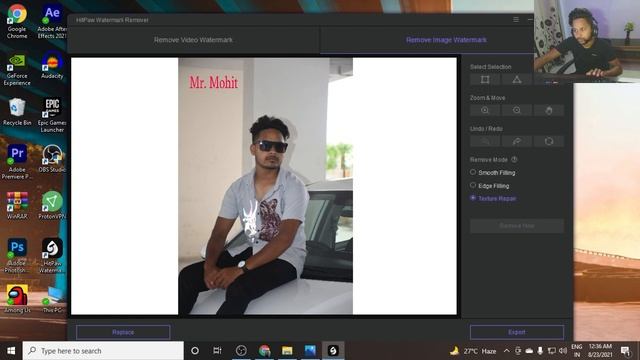Open Adobe After Effects desktop shortcut
The width and height of the screenshot is (640, 360).
pyautogui.click(x=52, y=21)
